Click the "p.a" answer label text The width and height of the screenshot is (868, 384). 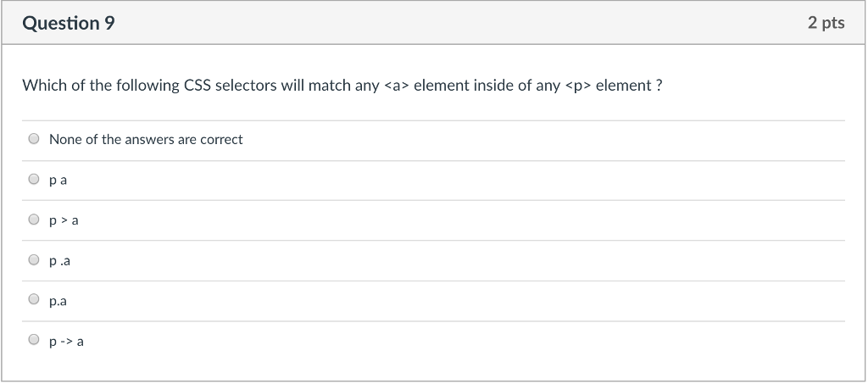coord(58,302)
